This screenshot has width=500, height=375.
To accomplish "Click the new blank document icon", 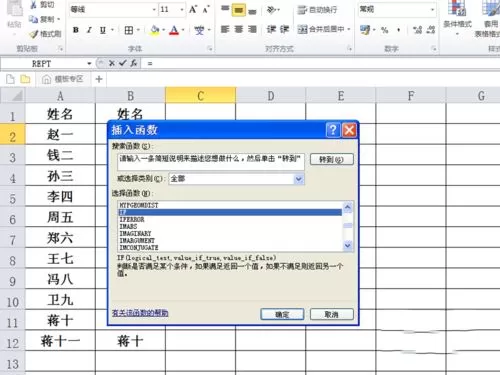I will 10,79.
